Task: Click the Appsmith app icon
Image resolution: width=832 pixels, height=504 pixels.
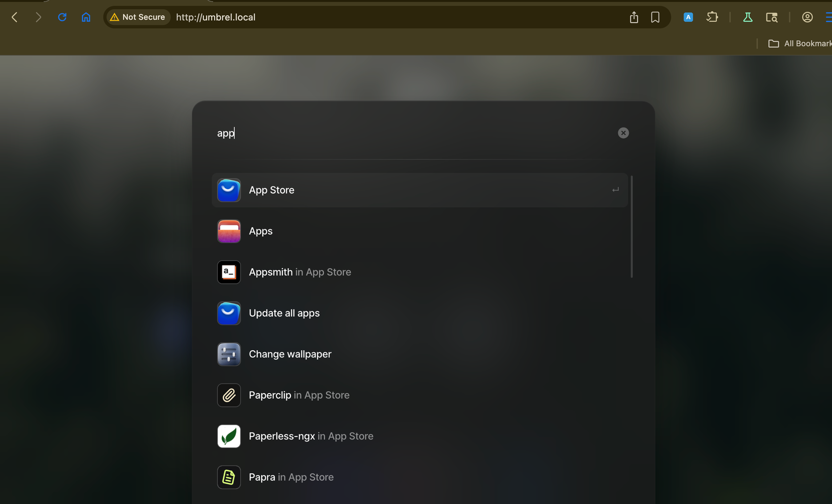Action: pyautogui.click(x=229, y=272)
